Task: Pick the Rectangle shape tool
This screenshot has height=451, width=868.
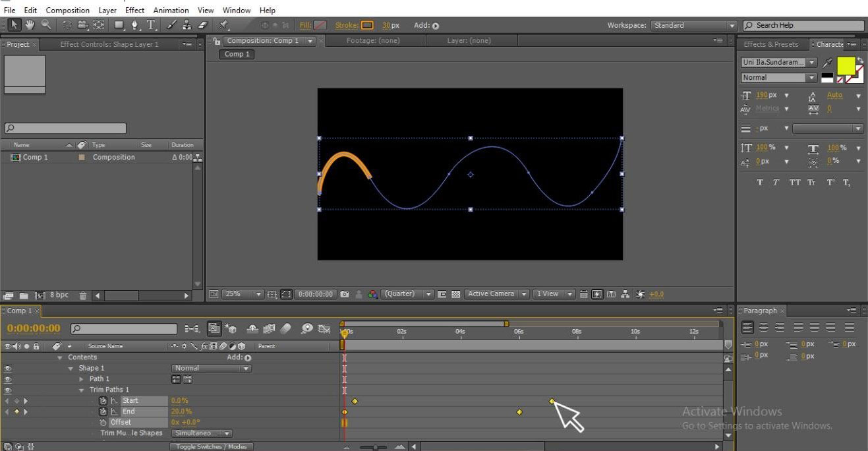Action: [x=120, y=25]
